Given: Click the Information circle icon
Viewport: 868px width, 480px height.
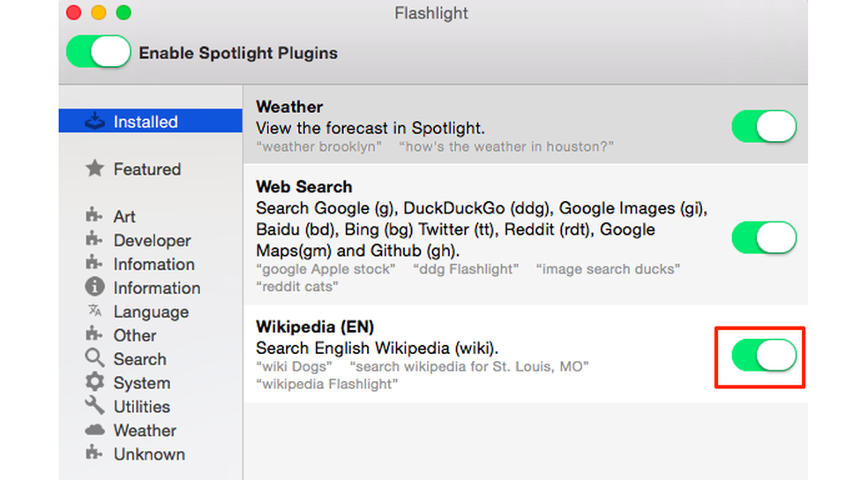Looking at the screenshot, I should (x=94, y=288).
